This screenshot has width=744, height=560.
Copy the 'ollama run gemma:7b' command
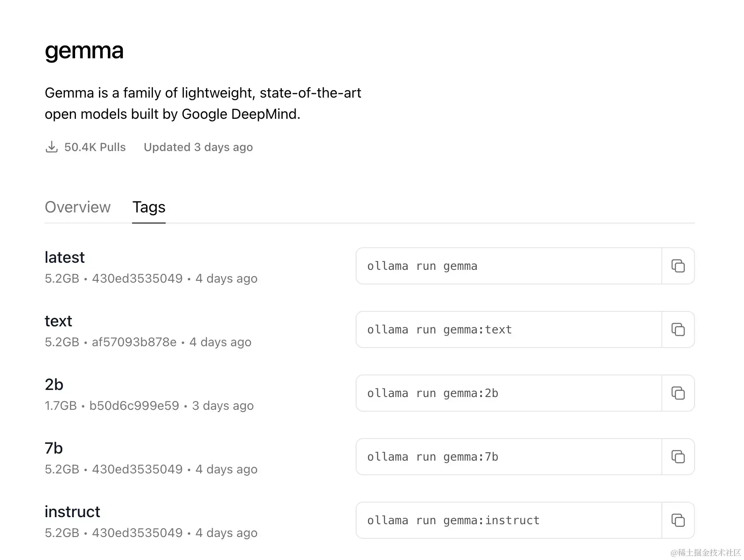point(678,457)
